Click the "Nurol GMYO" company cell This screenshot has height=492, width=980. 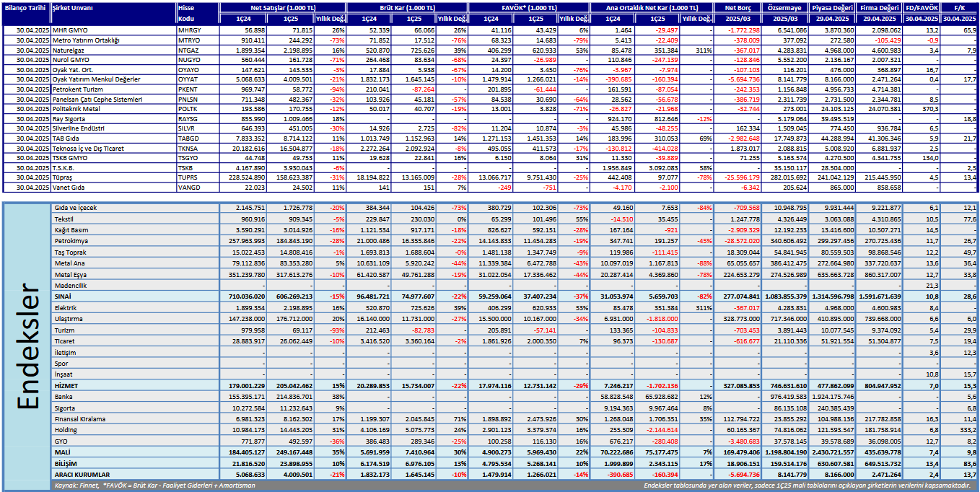71,60
